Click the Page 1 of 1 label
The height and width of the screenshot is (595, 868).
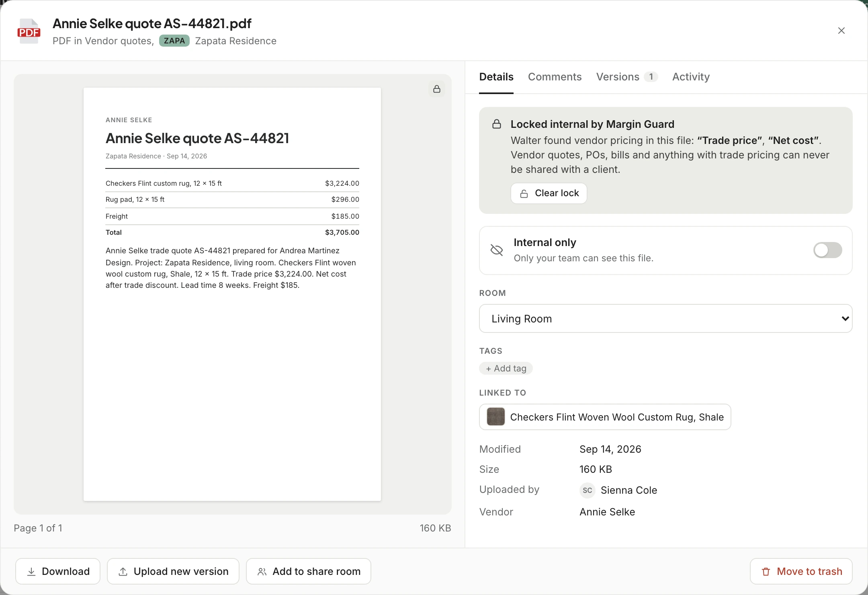coord(38,528)
